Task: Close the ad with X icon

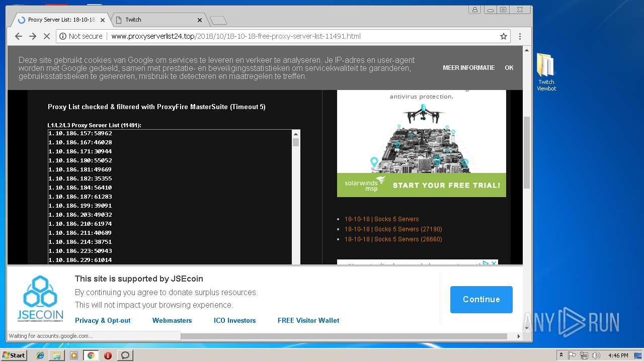Action: [494, 263]
